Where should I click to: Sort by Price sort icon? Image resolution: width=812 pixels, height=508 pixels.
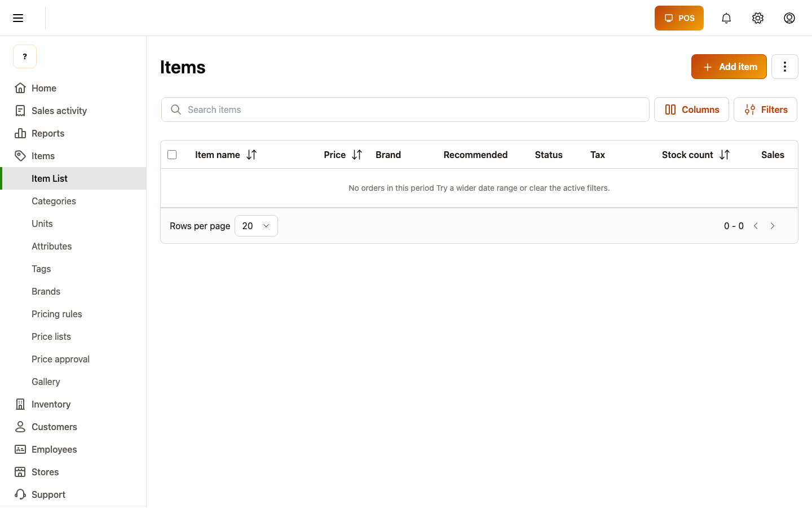357,155
